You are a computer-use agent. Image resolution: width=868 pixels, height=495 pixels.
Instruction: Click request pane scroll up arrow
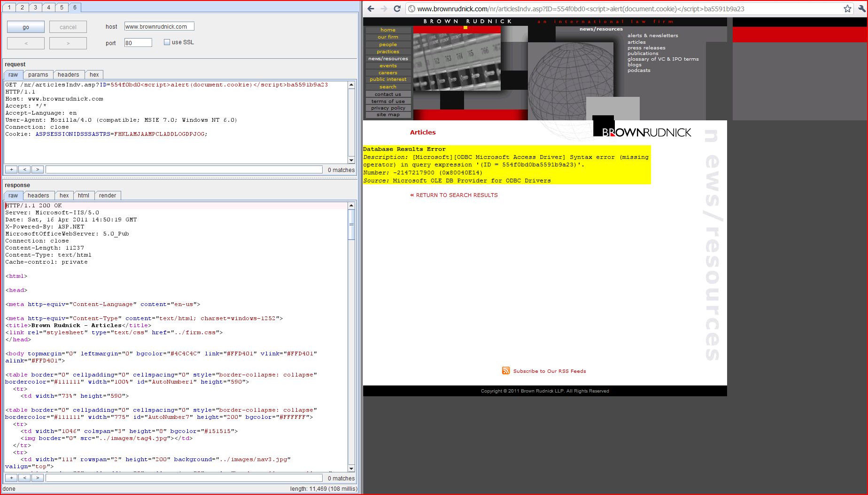coord(351,85)
